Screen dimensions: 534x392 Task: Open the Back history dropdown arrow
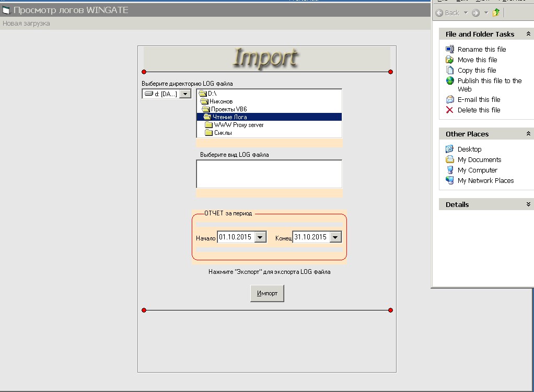(x=466, y=13)
